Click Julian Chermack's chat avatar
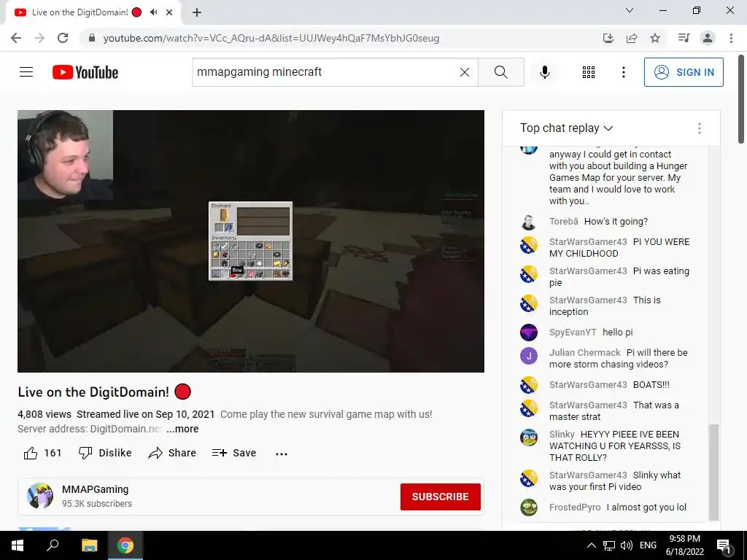This screenshot has height=560, width=747. (x=528, y=356)
